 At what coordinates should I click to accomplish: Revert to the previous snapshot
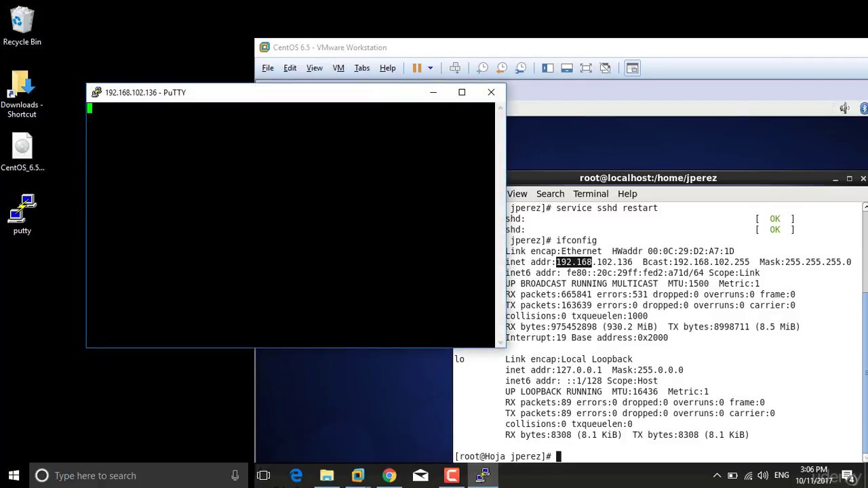pyautogui.click(x=502, y=68)
